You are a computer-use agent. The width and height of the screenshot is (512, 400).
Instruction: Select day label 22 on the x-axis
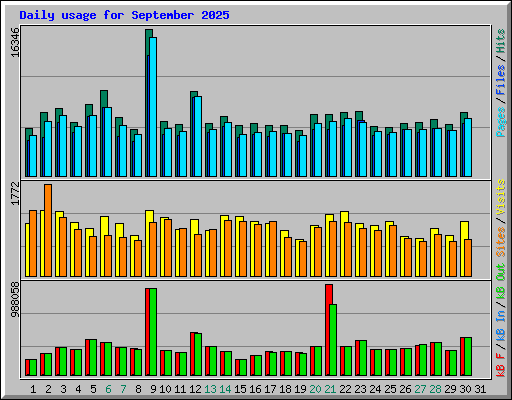point(345,389)
